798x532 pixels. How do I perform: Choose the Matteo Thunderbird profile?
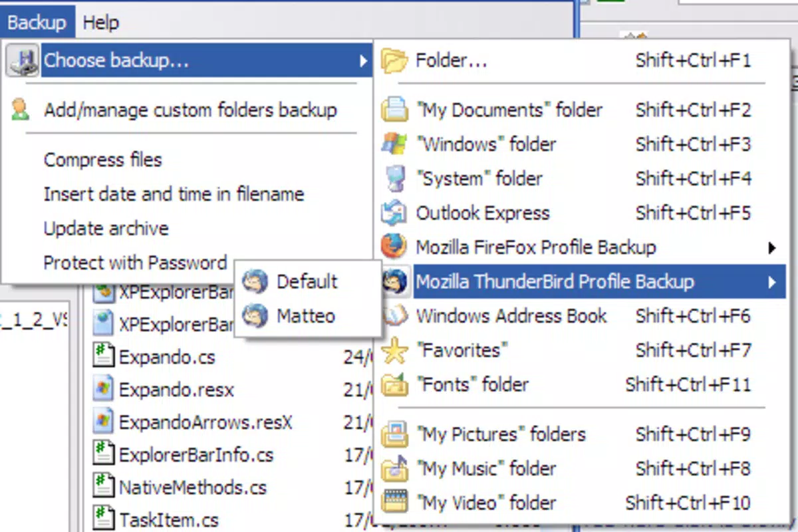[306, 317]
